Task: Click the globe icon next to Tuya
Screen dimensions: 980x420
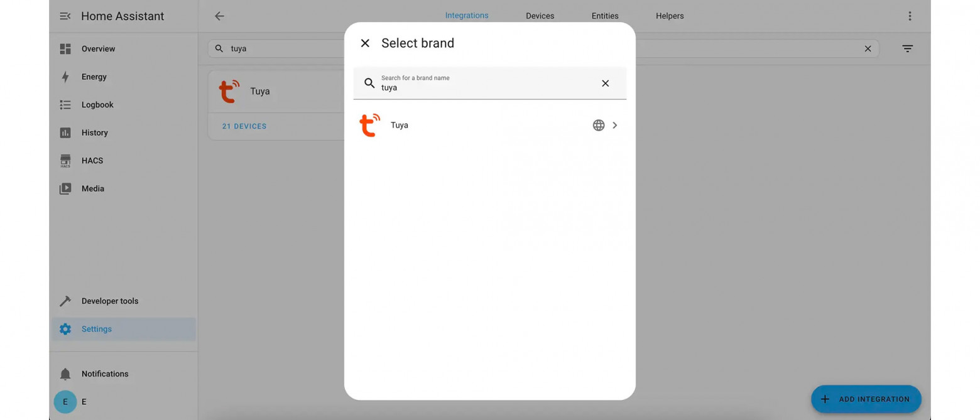Action: tap(598, 125)
